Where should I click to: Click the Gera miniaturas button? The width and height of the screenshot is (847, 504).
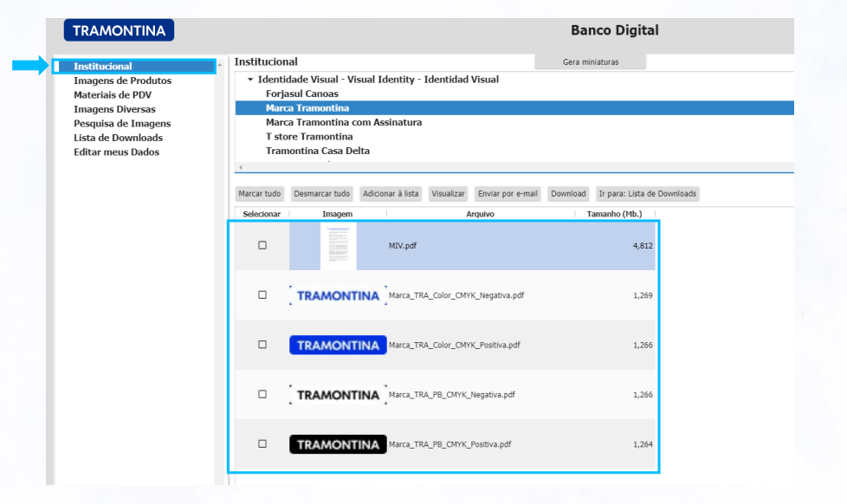pyautogui.click(x=591, y=62)
